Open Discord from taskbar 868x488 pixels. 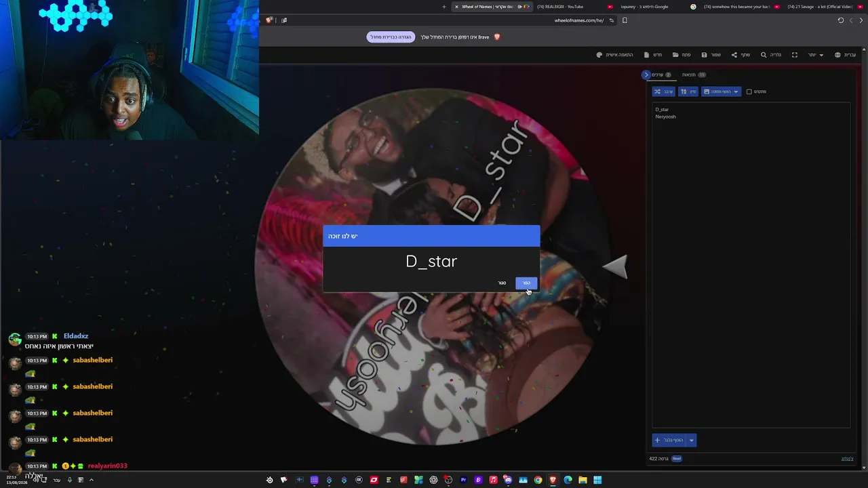508,480
